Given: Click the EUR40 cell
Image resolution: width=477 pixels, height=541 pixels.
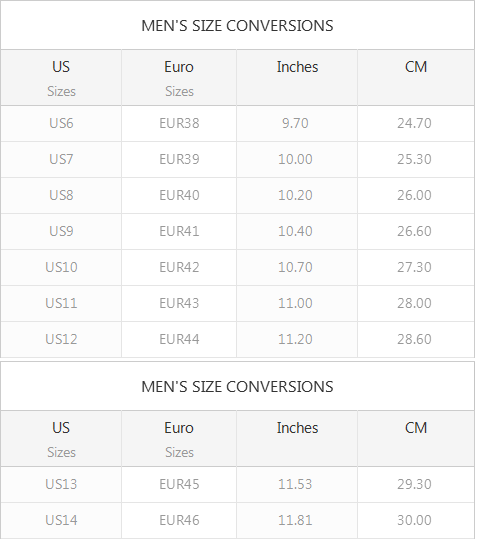Looking at the screenshot, I should pyautogui.click(x=179, y=195).
